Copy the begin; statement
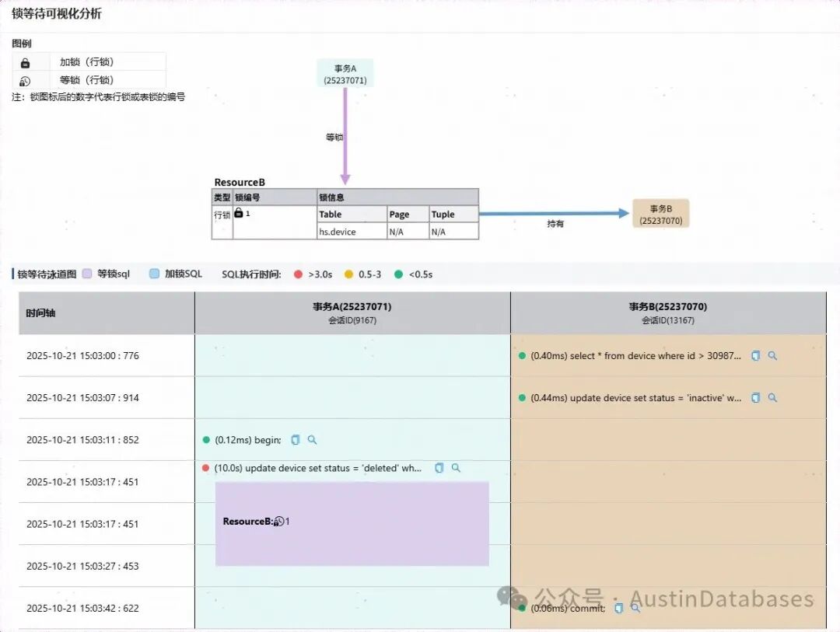 tap(296, 440)
